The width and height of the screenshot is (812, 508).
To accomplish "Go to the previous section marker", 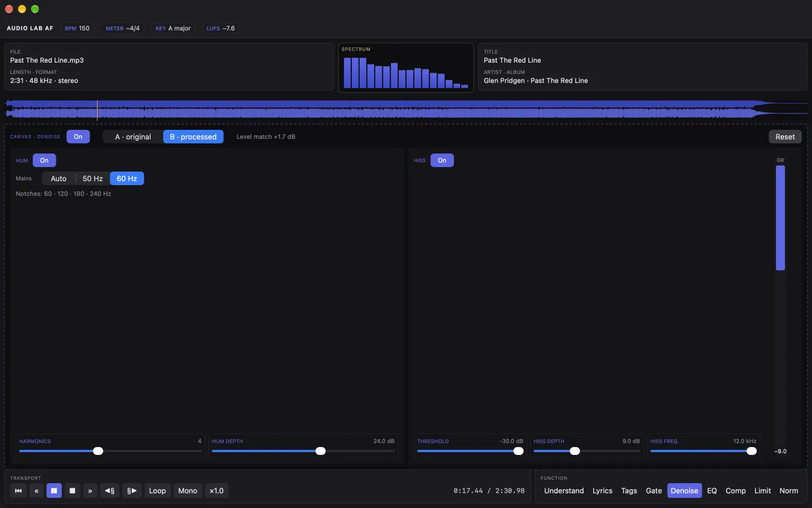I will pyautogui.click(x=110, y=491).
